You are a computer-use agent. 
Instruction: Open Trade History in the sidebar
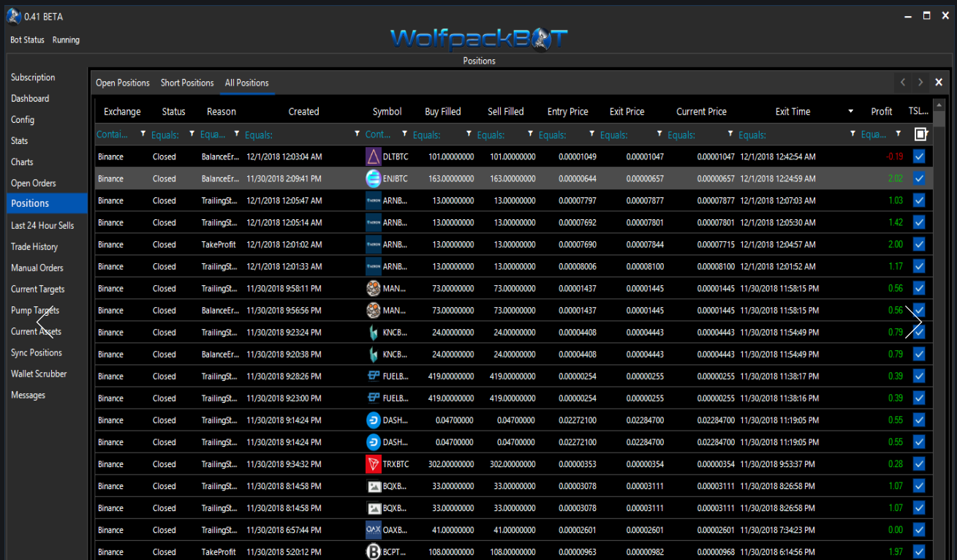coord(34,247)
